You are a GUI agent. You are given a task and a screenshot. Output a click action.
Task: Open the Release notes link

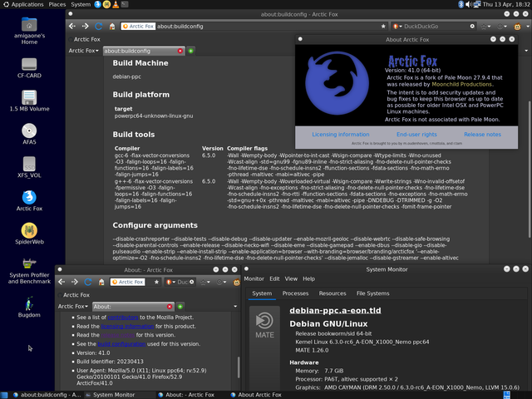[482, 135]
